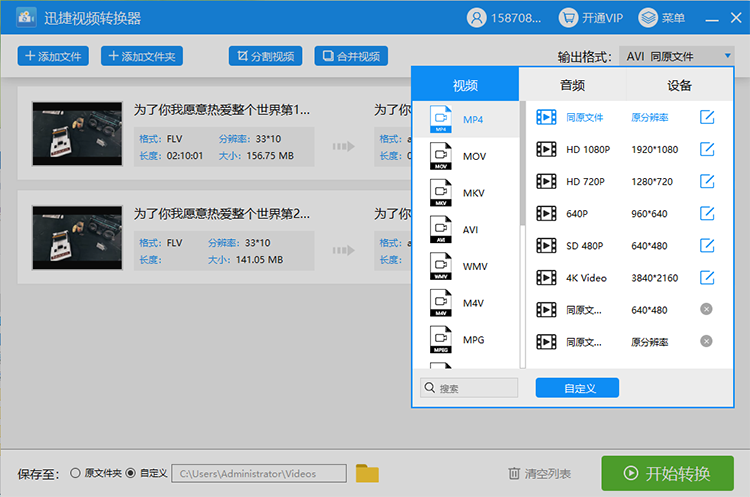Viewport: 750px width, 497px height.
Task: Edit the 4K Video preset
Action: 707,277
